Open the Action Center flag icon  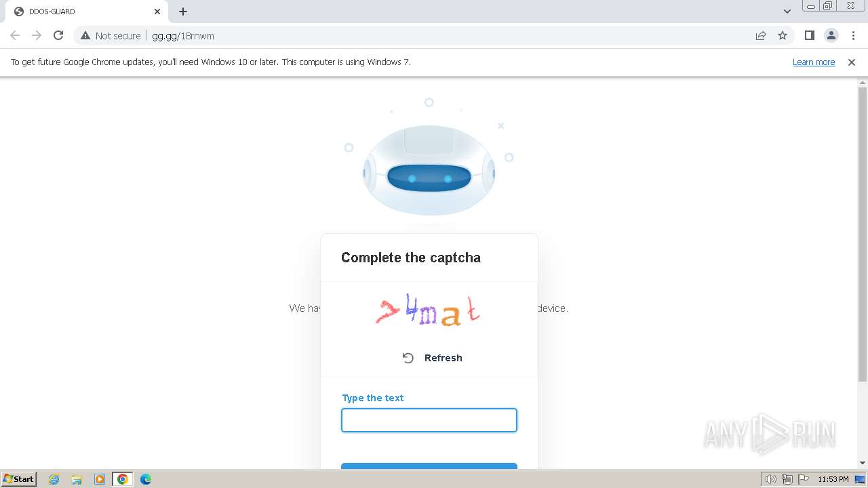803,479
